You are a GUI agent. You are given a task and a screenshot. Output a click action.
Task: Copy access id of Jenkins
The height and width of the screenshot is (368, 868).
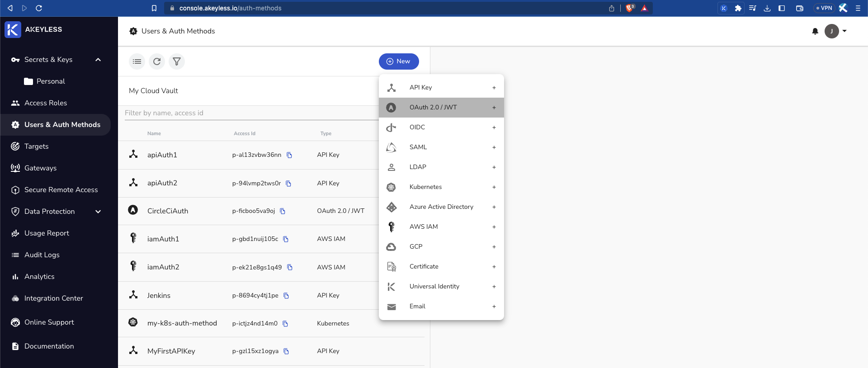click(286, 296)
